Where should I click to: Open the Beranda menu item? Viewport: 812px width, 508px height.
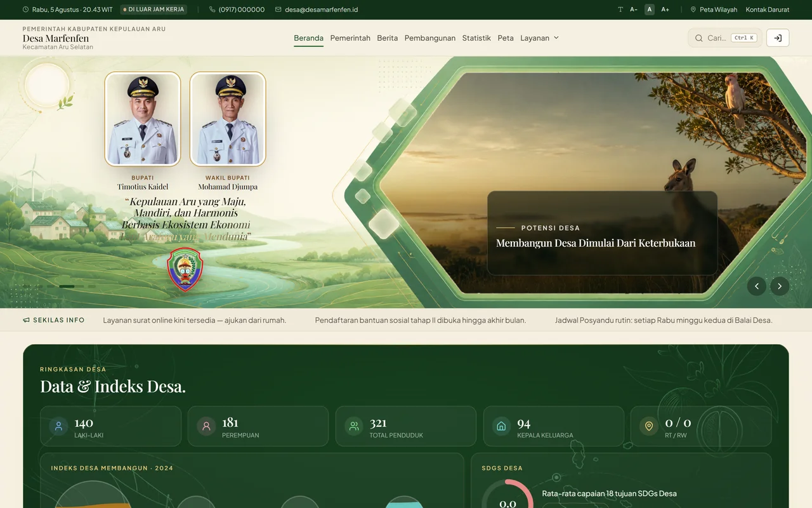pos(308,38)
